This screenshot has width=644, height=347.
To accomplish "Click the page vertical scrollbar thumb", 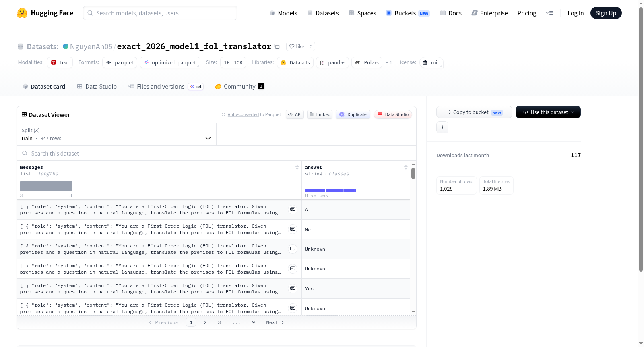I will pyautogui.click(x=641, y=139).
